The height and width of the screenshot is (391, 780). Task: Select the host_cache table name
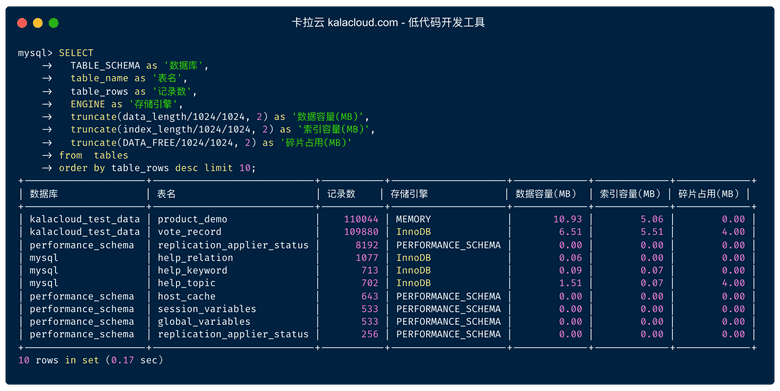187,296
